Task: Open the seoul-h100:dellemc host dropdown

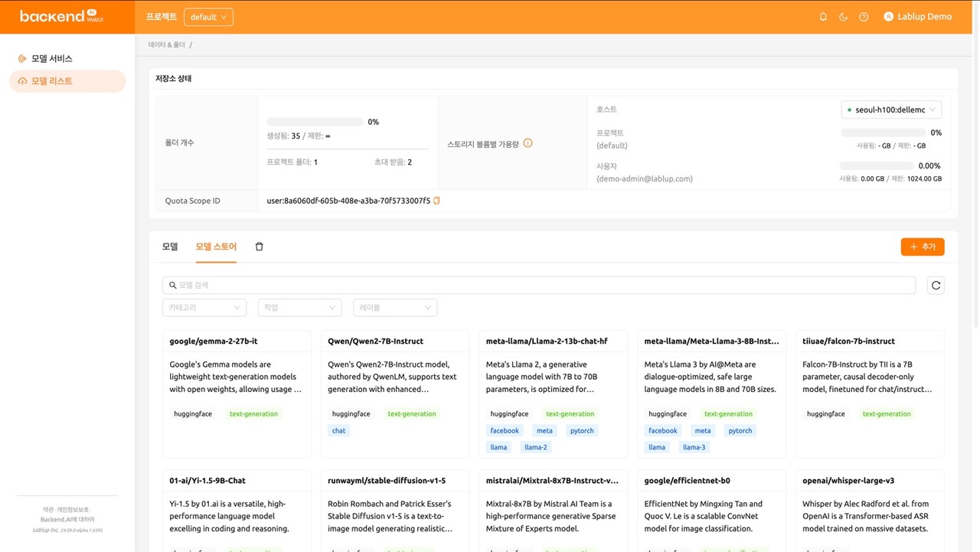Action: pos(891,109)
